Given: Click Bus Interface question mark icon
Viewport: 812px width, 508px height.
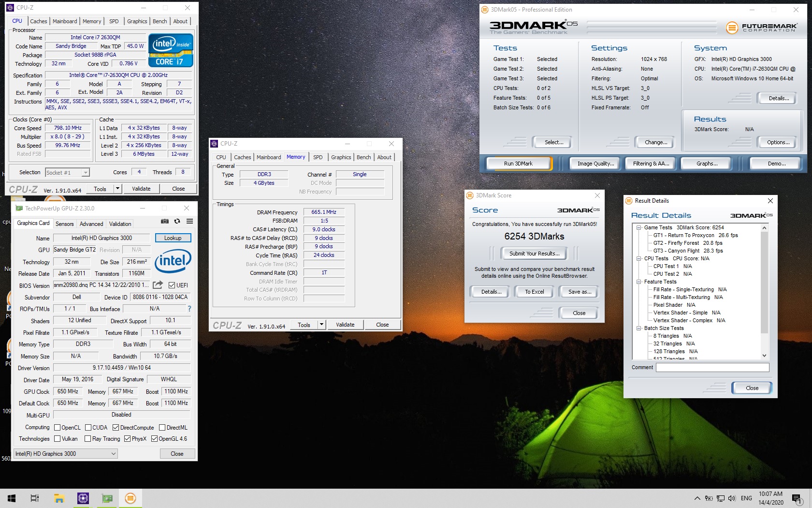Looking at the screenshot, I should (x=189, y=309).
